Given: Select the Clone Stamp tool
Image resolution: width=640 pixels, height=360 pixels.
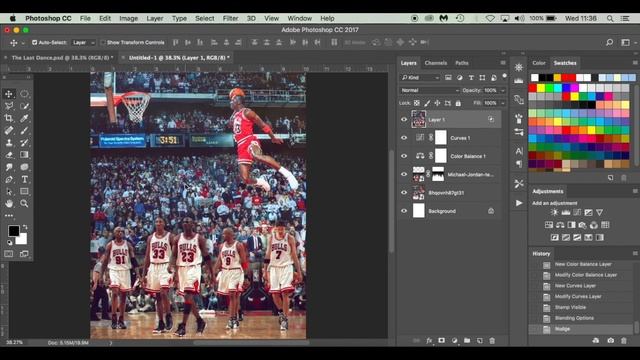Looking at the screenshot, I should coord(9,143).
